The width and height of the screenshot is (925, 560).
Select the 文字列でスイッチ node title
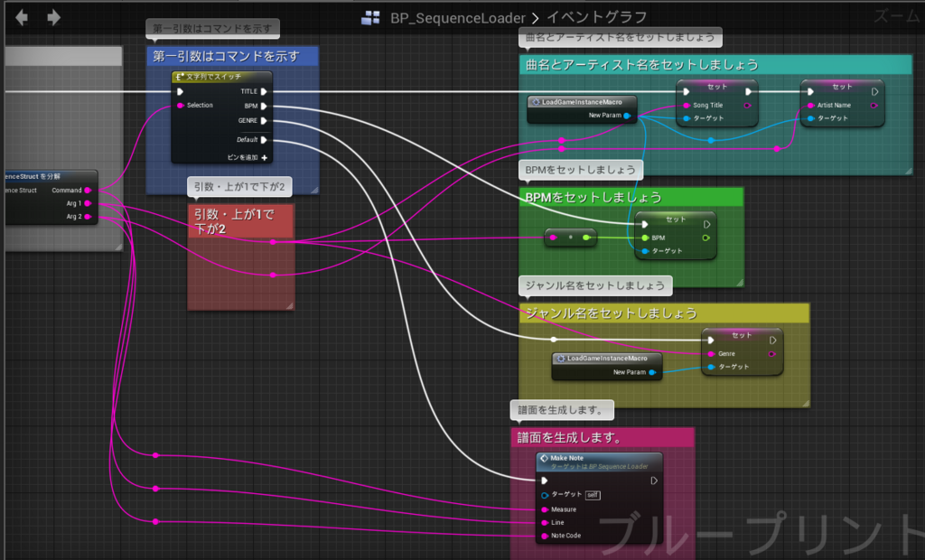[x=213, y=77]
